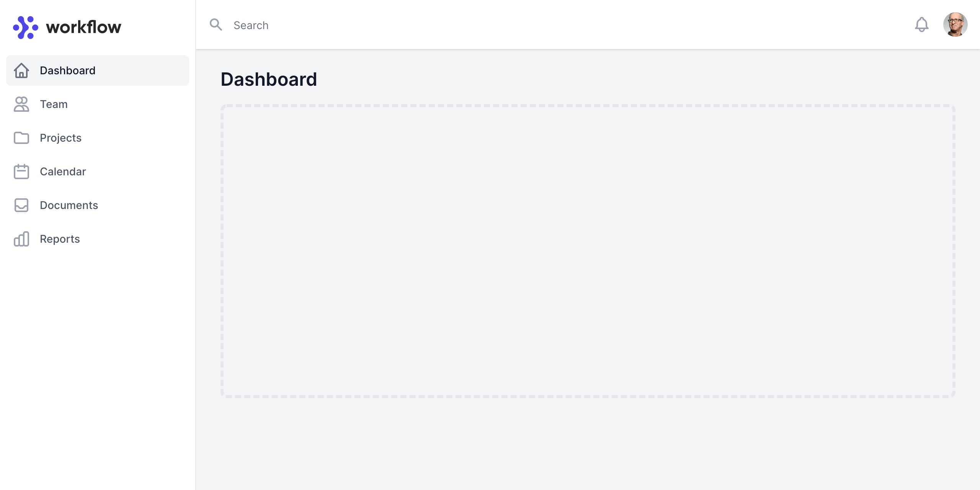The height and width of the screenshot is (490, 980).
Task: Click the workflow wordmark text
Action: click(x=83, y=27)
